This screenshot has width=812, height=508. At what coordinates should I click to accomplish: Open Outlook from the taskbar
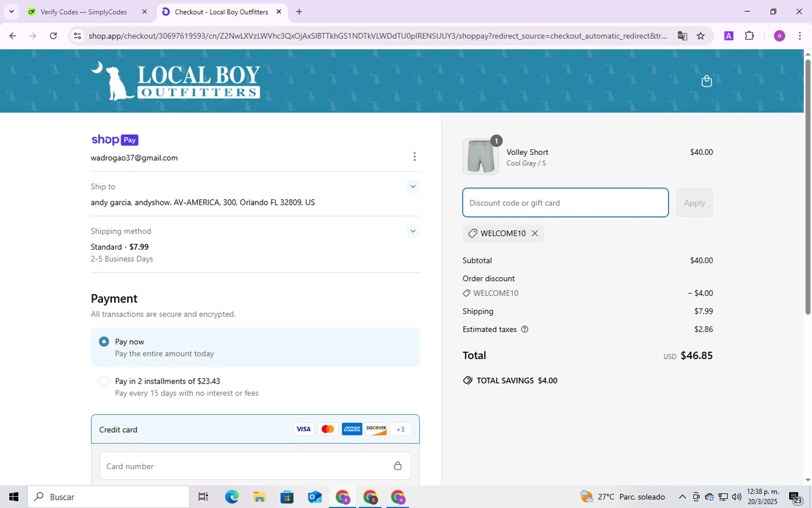(x=315, y=497)
